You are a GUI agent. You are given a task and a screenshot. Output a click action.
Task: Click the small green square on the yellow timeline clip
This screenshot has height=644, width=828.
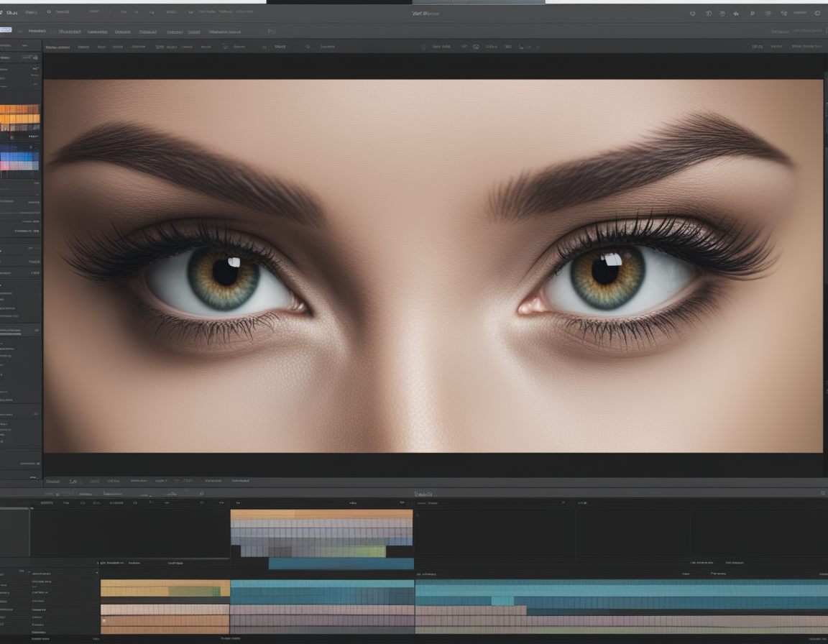coord(216,592)
